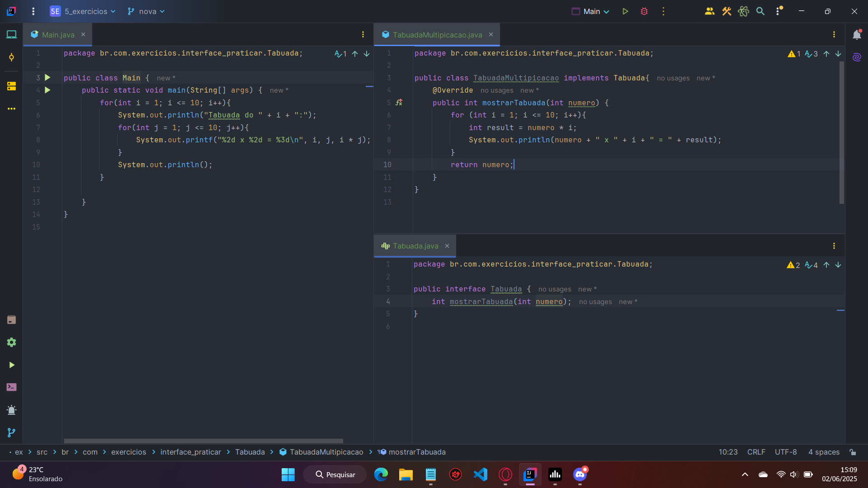The image size is (868, 488).
Task: Open the Structure tool window
Action: pyautogui.click(x=11, y=86)
